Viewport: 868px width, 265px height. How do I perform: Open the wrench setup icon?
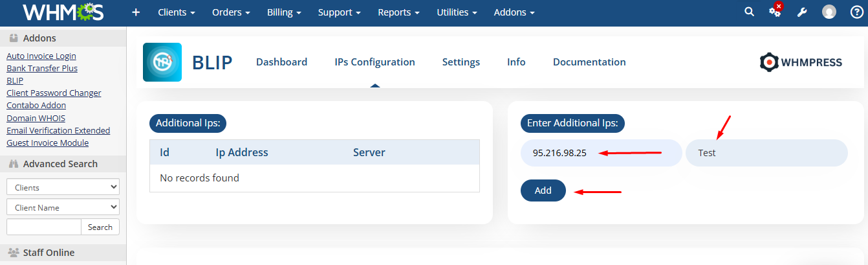coord(802,12)
